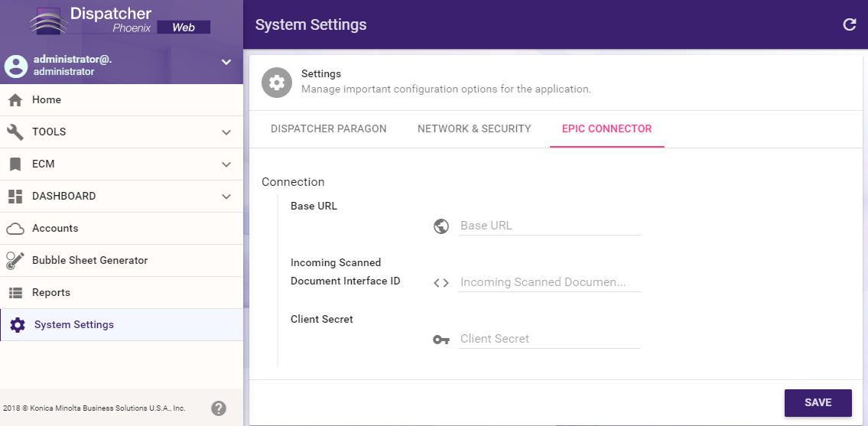The image size is (868, 426).
Task: Click the Web badge in the logo
Action: (184, 27)
